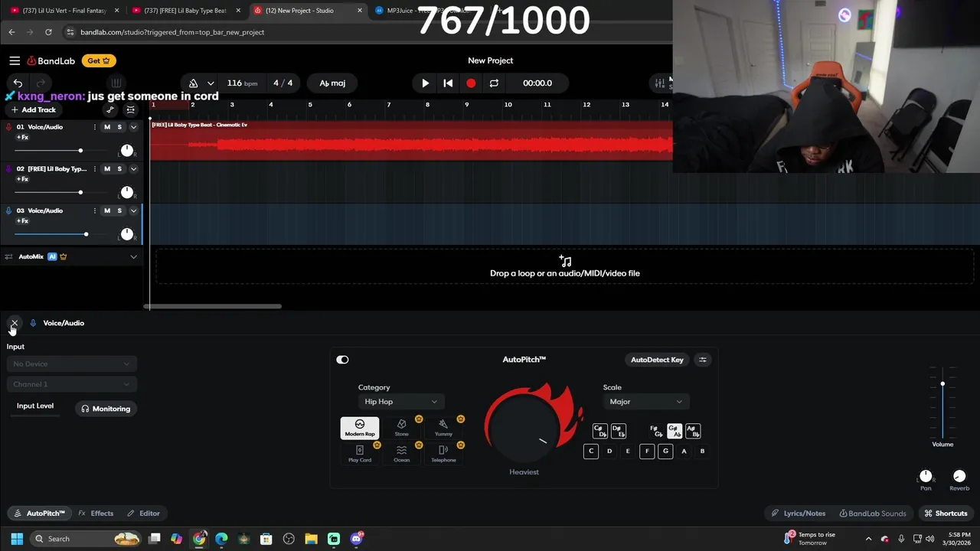Switch to the Effects tab

(x=96, y=514)
